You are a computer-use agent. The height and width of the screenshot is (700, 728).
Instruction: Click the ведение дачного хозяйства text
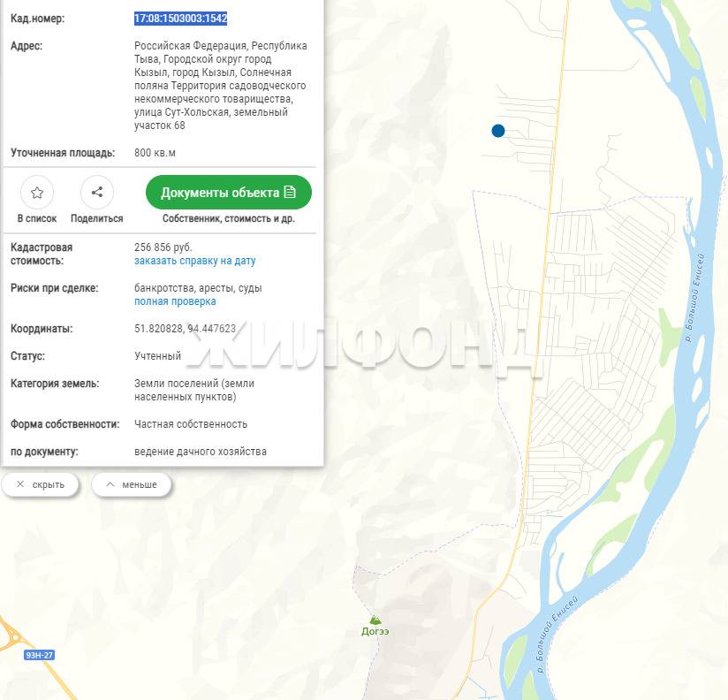pos(201,452)
